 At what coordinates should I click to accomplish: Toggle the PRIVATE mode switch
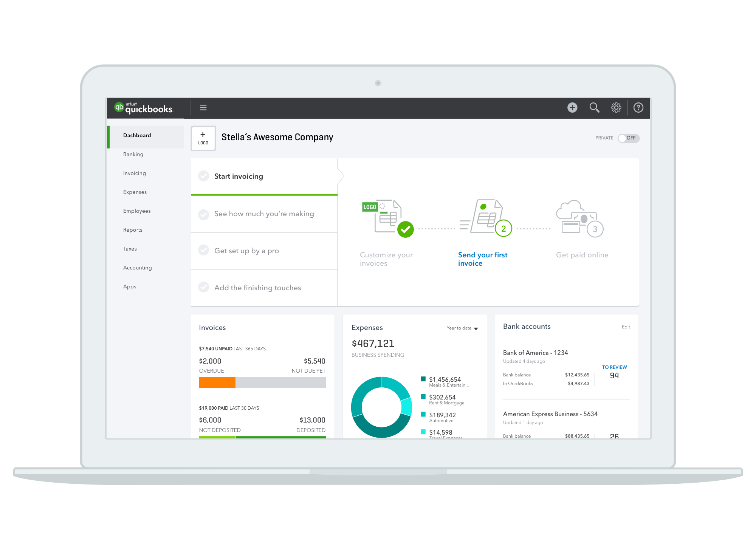629,138
